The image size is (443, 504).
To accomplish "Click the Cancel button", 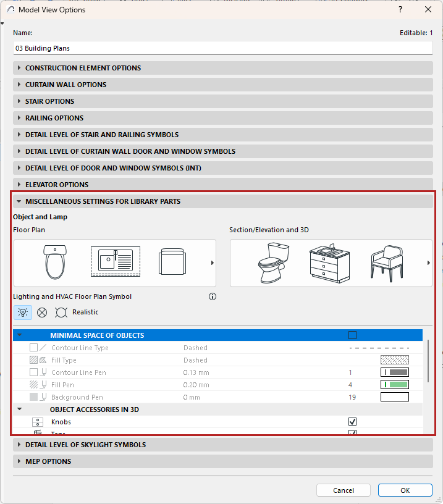I will click(344, 490).
